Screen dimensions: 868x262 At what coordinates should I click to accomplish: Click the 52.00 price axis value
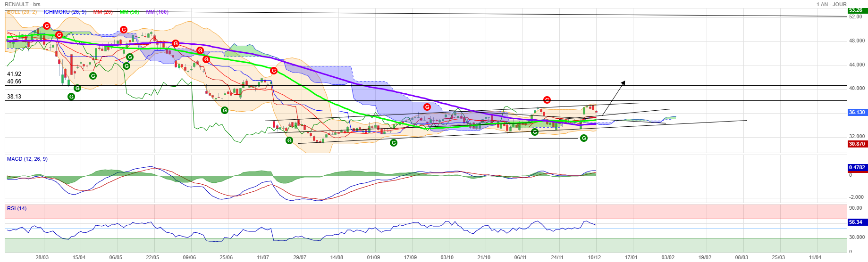(x=856, y=16)
